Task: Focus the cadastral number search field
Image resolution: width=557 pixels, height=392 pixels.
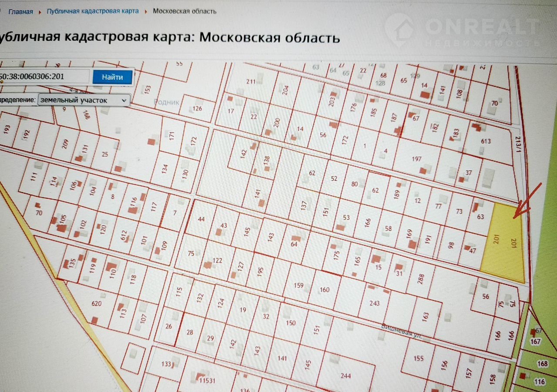Action: (x=44, y=77)
